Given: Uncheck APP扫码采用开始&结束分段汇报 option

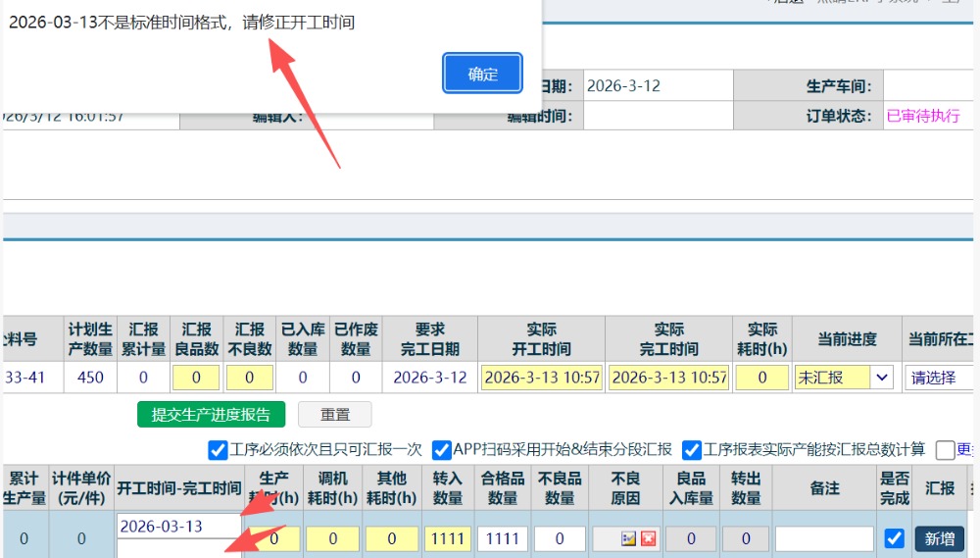Looking at the screenshot, I should pos(442,450).
